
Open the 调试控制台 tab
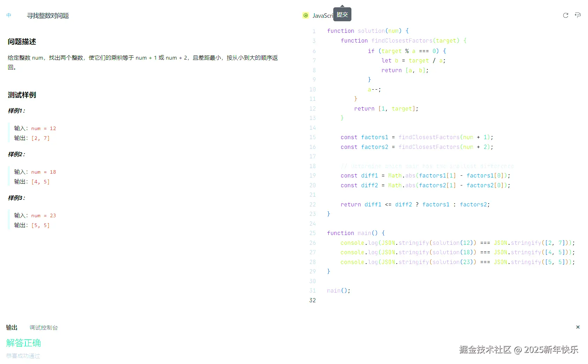tap(44, 327)
